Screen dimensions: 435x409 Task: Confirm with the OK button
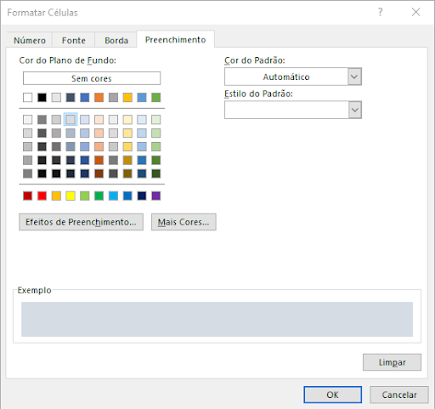(x=332, y=395)
